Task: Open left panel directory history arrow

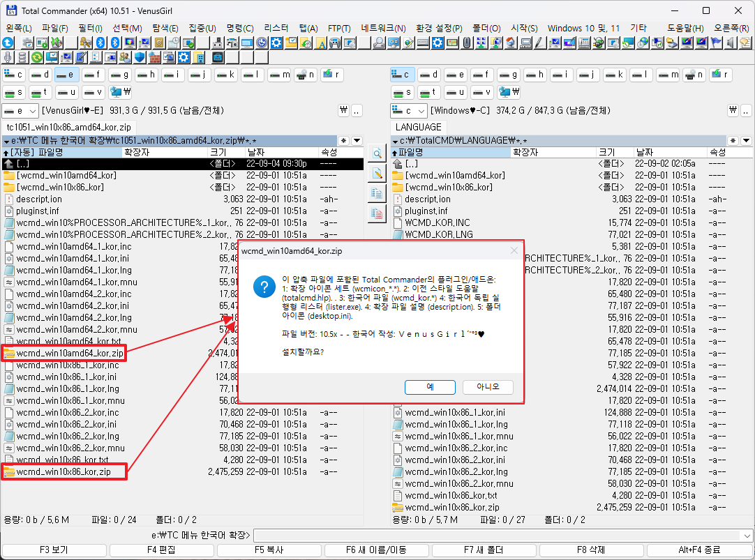Action: pos(357,141)
